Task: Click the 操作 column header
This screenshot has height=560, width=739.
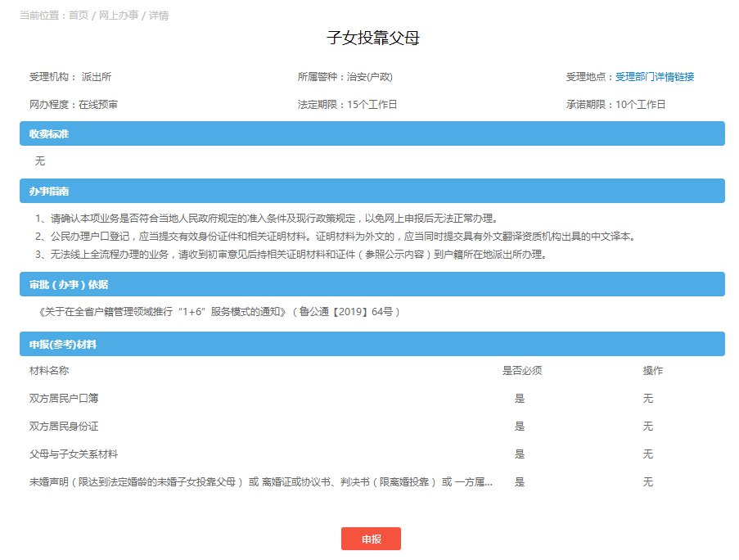Action: click(652, 371)
